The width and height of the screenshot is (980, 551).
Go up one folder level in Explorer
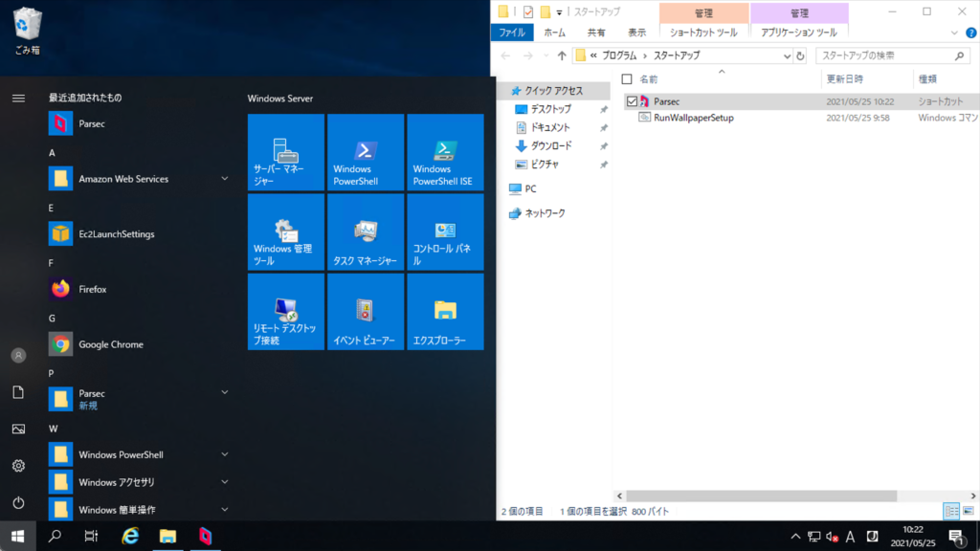click(561, 55)
